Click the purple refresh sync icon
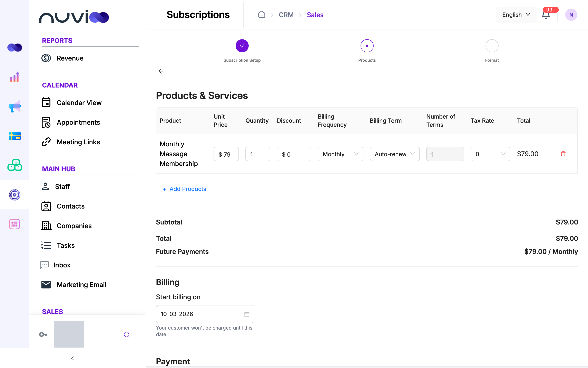 tap(127, 334)
